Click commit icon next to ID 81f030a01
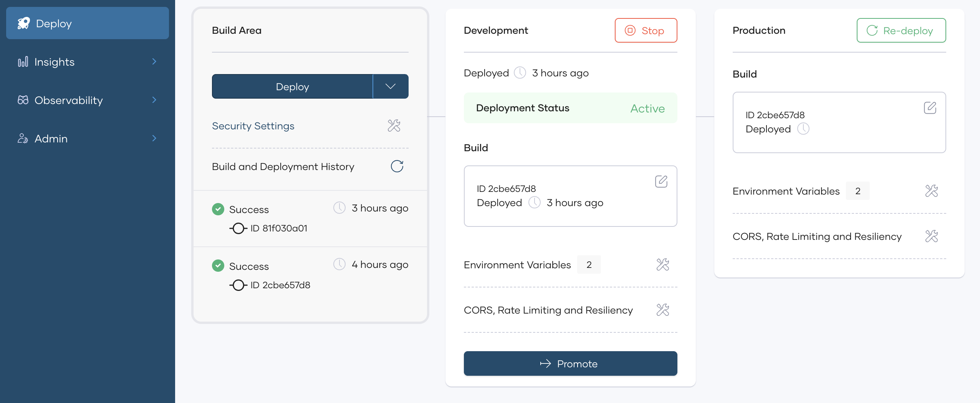 pos(238,228)
